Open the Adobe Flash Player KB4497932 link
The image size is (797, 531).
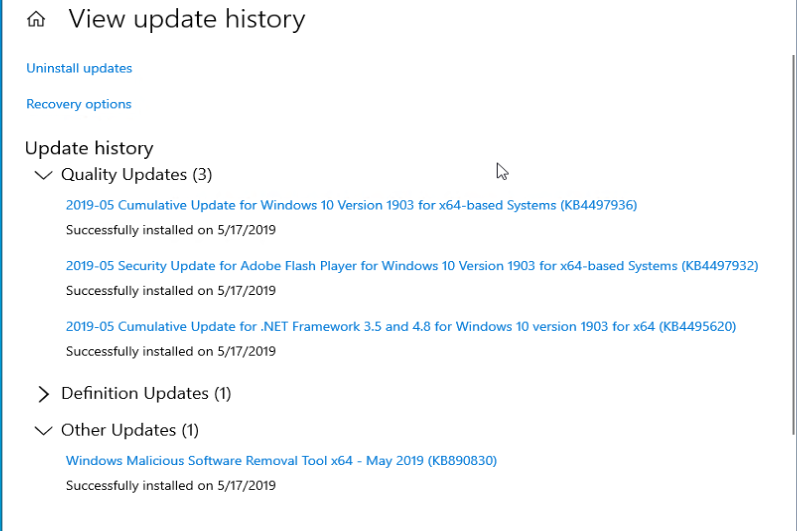pyautogui.click(x=412, y=266)
